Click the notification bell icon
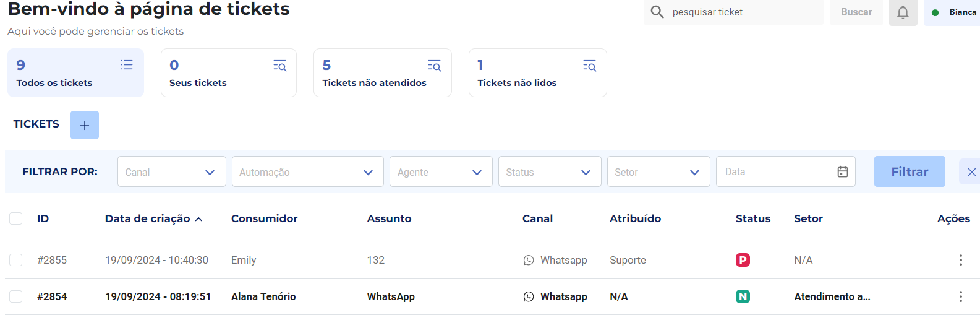Viewport: 980px width, 320px height. 903,12
